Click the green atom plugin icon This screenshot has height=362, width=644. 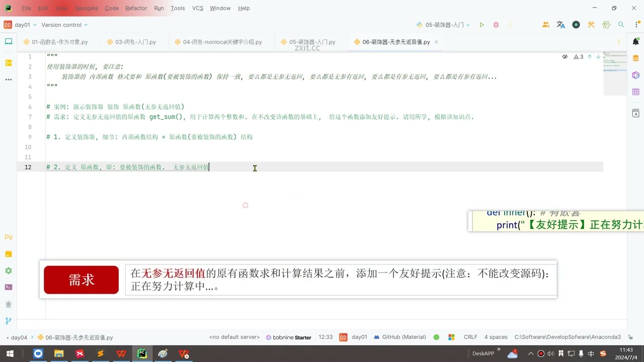[x=606, y=25]
